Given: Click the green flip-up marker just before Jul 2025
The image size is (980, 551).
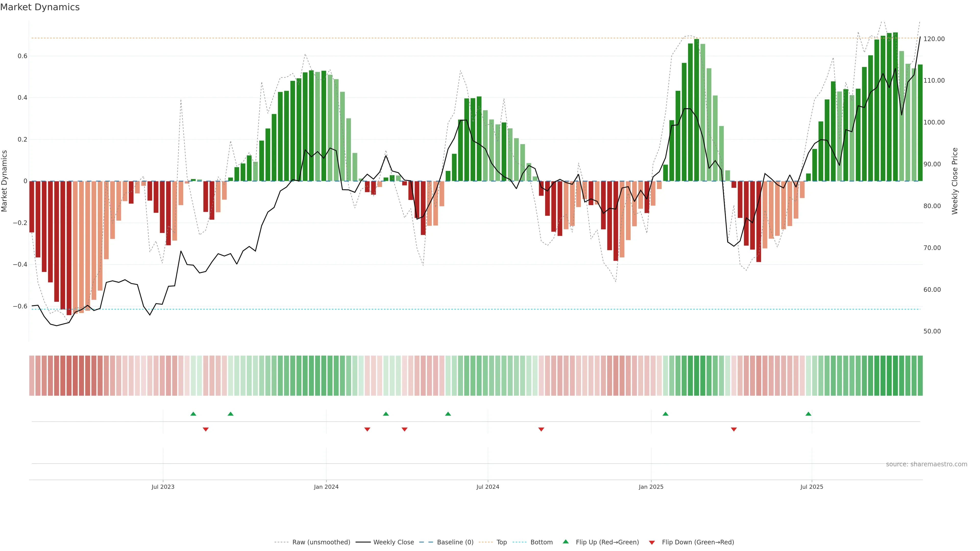Looking at the screenshot, I should pyautogui.click(x=808, y=414).
